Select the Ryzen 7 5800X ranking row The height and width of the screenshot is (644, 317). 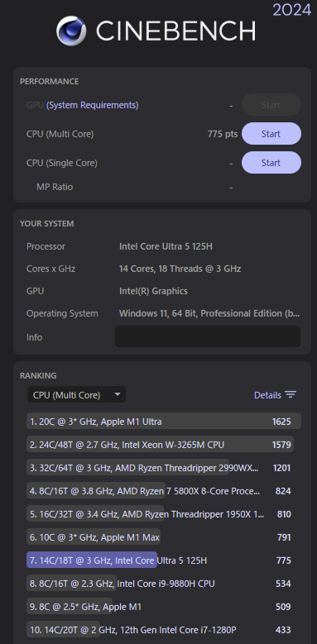click(164, 491)
